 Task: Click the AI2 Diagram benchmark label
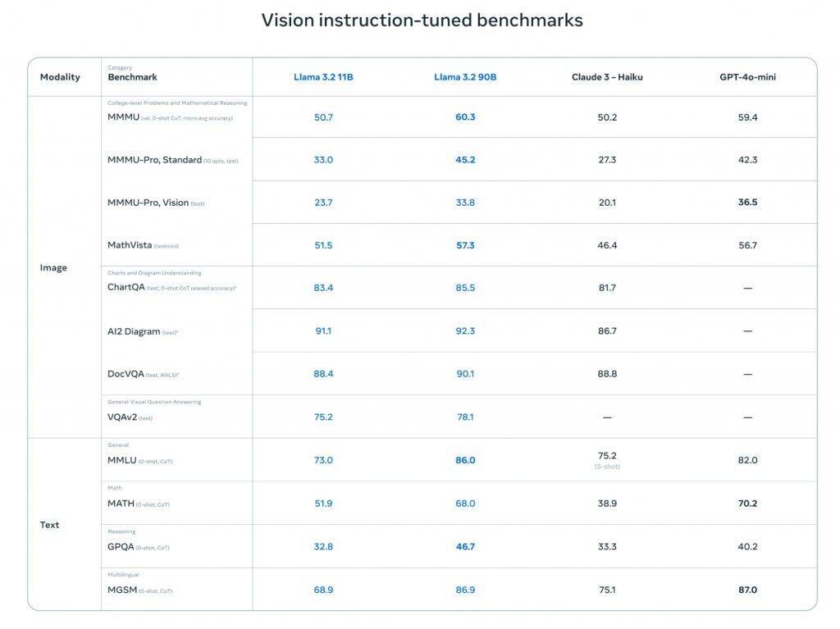pyautogui.click(x=134, y=331)
